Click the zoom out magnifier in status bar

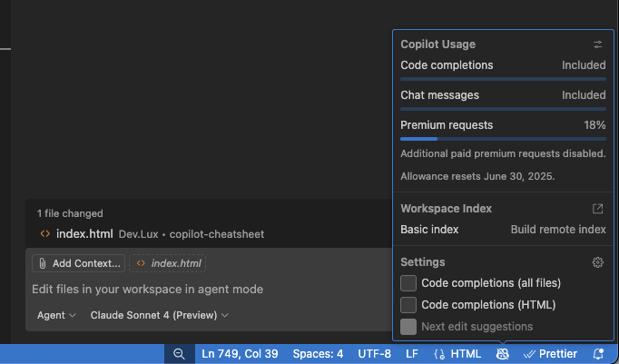point(179,354)
